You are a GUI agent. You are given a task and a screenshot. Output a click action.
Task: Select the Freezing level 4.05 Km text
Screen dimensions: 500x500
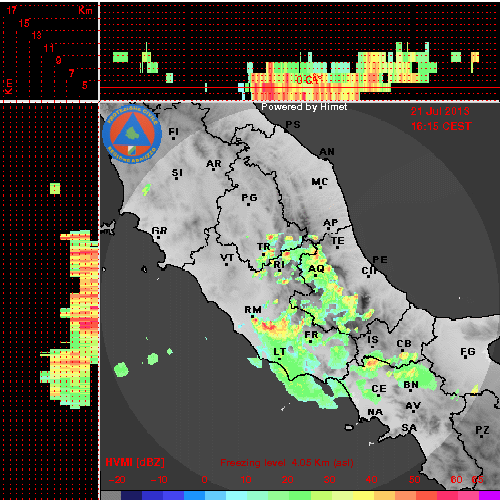[x=287, y=463]
